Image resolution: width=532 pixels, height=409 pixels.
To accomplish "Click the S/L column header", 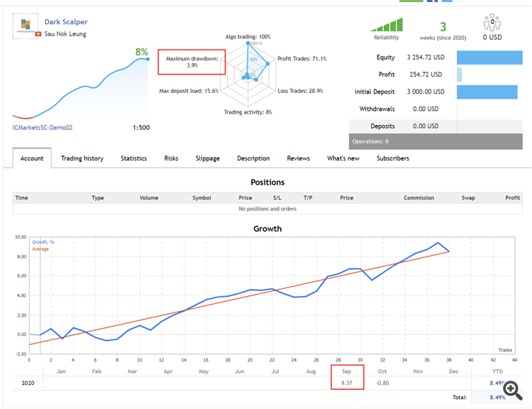I will pos(277,197).
